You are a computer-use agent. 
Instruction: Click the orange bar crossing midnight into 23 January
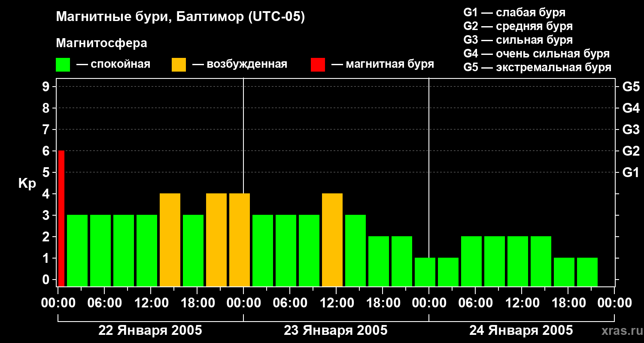[x=240, y=240]
